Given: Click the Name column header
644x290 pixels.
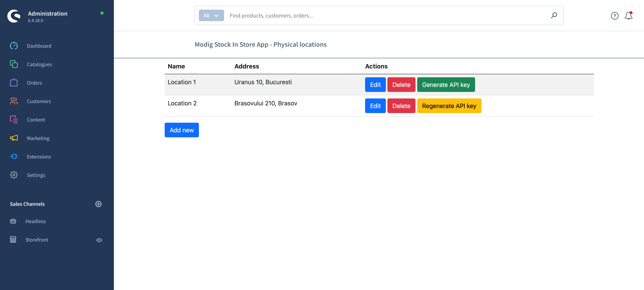Looking at the screenshot, I should 176,66.
